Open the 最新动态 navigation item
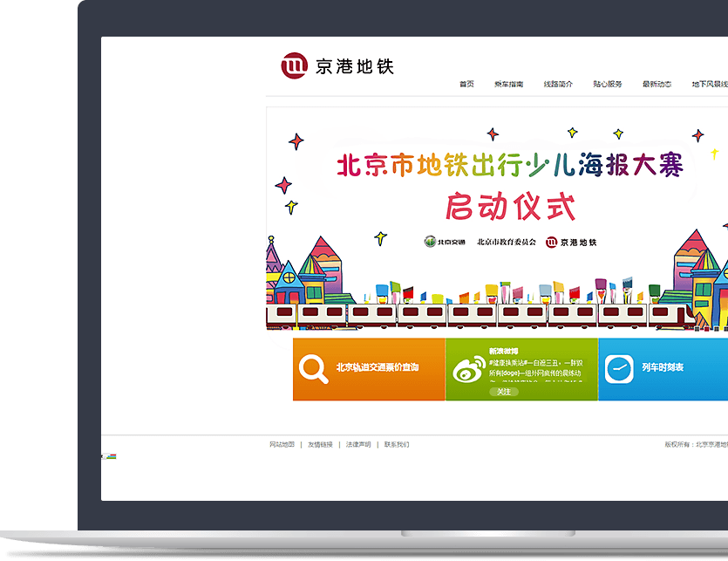 click(x=657, y=85)
